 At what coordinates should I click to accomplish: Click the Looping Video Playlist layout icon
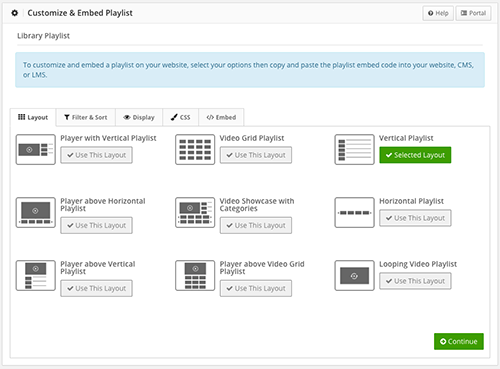[x=354, y=275]
